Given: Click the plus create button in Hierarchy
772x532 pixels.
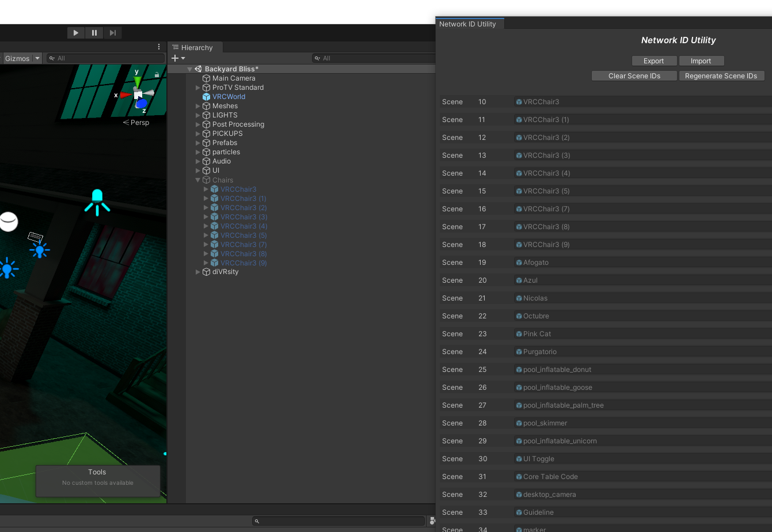Looking at the screenshot, I should coord(175,58).
